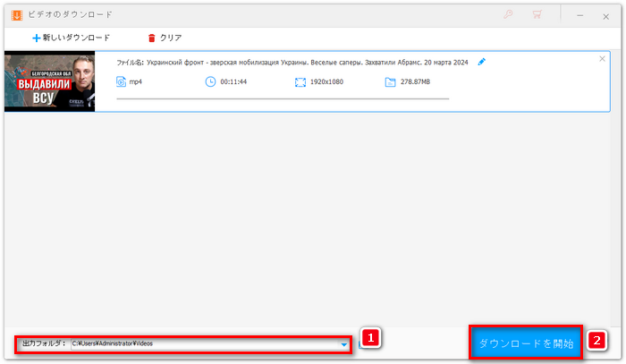Close the video download window
Viewport: 626px width, 364px height.
(605, 16)
